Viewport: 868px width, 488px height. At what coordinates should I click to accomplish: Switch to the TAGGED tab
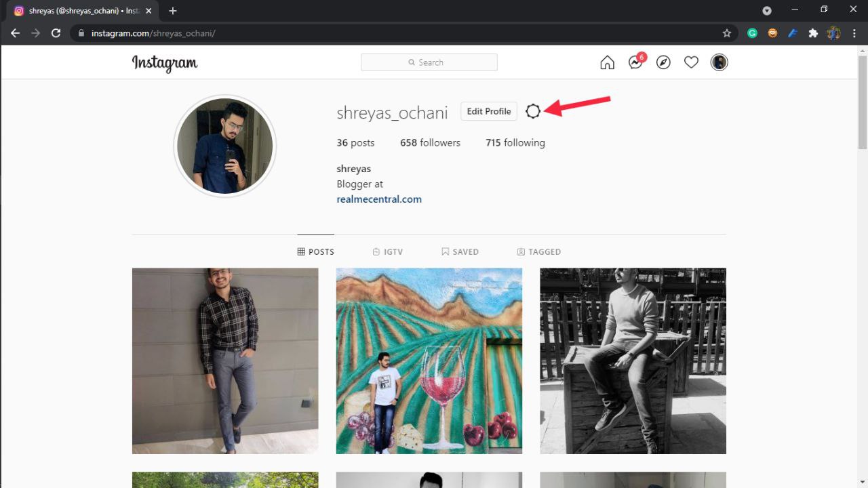(538, 251)
